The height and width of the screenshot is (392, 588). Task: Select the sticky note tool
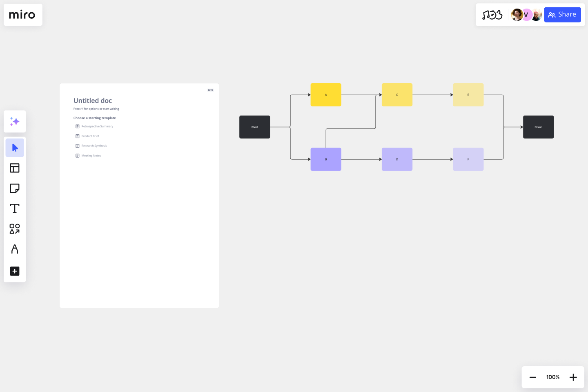click(15, 188)
